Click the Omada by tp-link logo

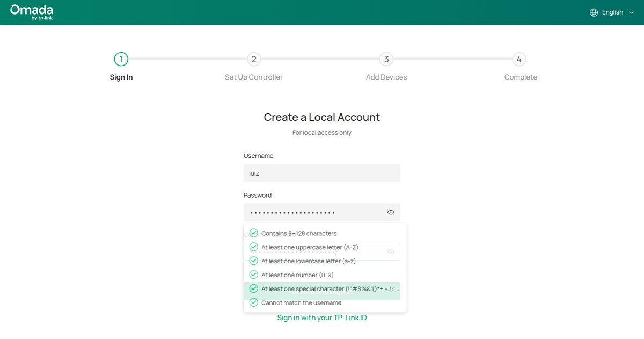tap(31, 12)
